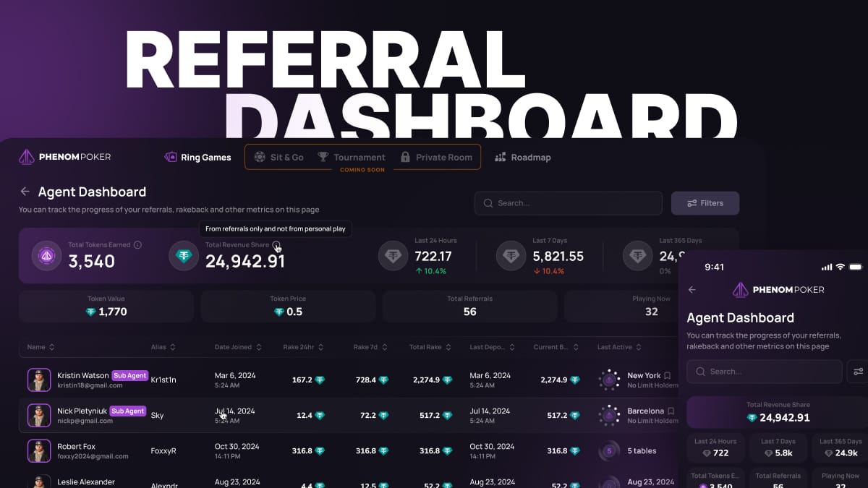Screen dimensions: 868x488
Task: Sort the table by Current B... column
Action: click(x=556, y=347)
